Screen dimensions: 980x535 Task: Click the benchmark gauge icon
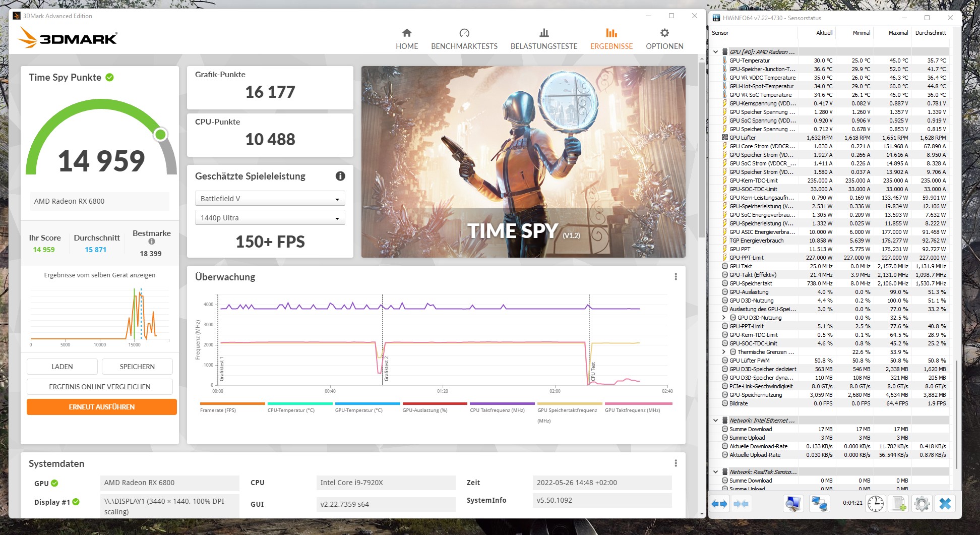coord(464,33)
